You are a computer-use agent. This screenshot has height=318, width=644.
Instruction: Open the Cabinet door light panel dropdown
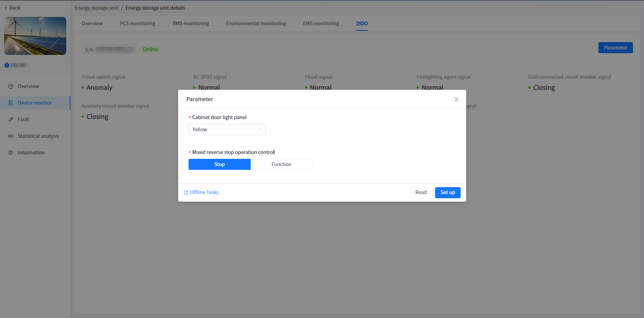[223, 129]
